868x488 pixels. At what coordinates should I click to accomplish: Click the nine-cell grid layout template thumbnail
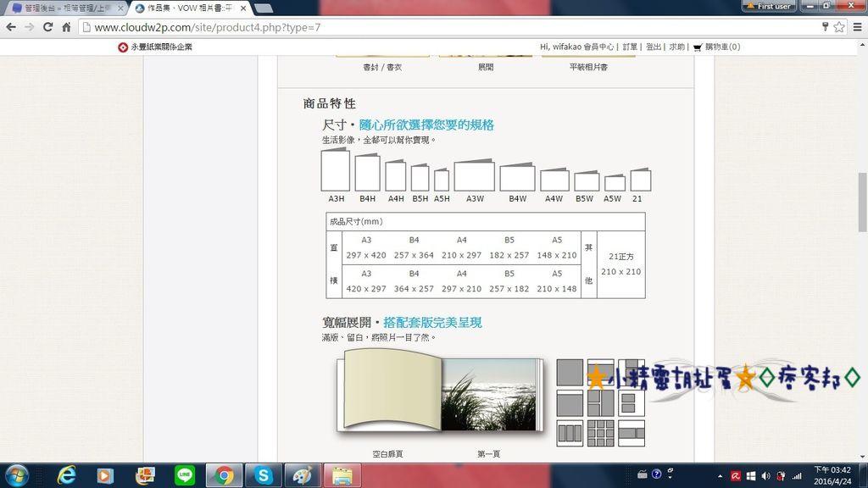point(601,433)
